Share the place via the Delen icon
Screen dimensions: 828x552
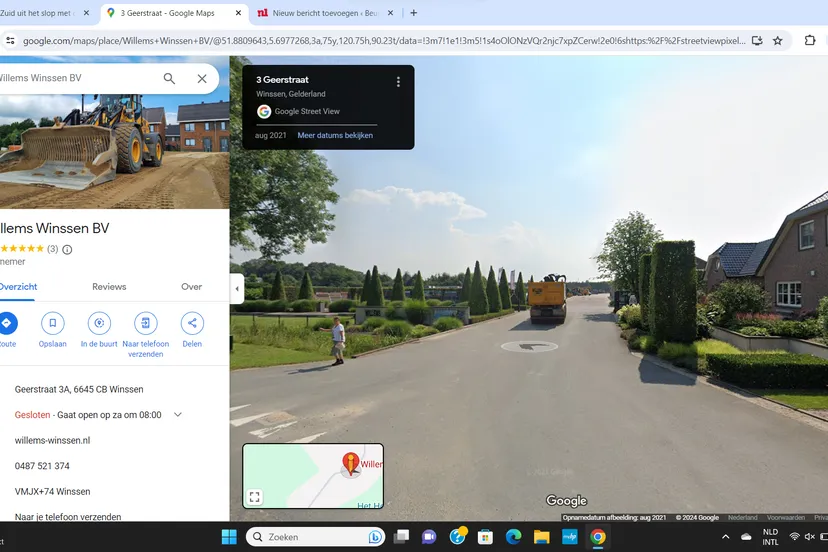(x=192, y=323)
